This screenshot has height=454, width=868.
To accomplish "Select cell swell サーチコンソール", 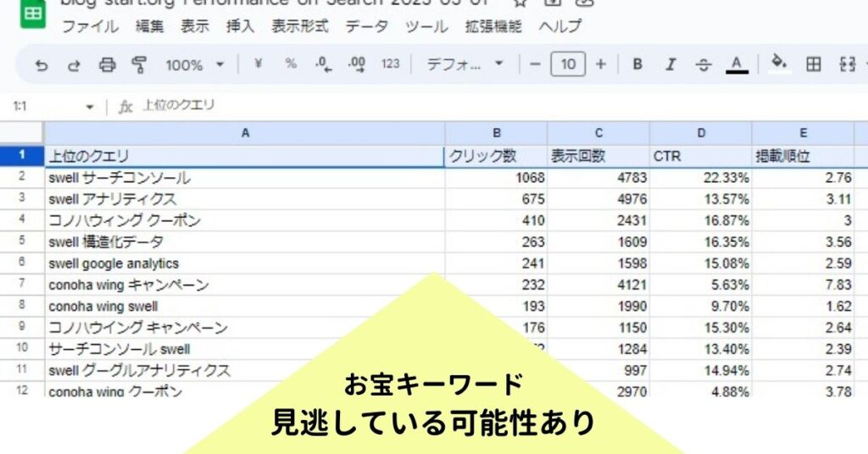I will [245, 178].
